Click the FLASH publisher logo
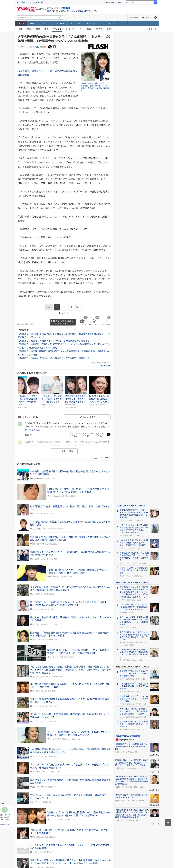Viewport: 174px width, 868px height. tap(98, 47)
